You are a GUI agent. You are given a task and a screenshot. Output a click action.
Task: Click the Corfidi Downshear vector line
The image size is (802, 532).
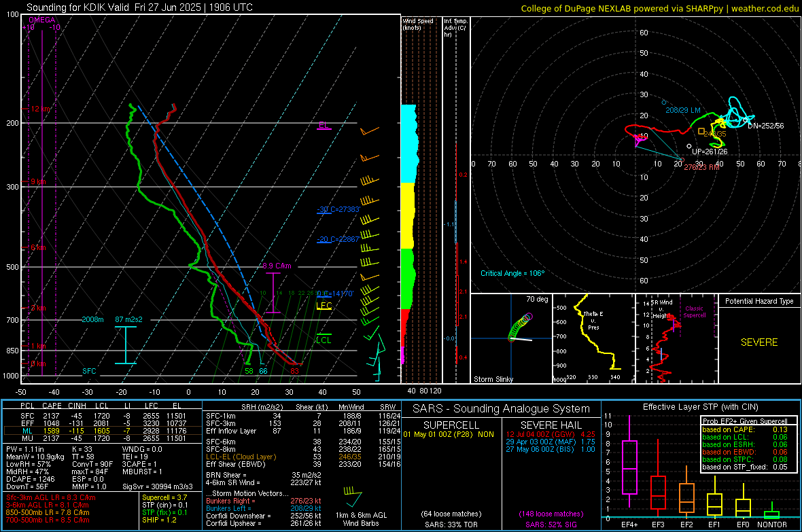click(x=264, y=516)
